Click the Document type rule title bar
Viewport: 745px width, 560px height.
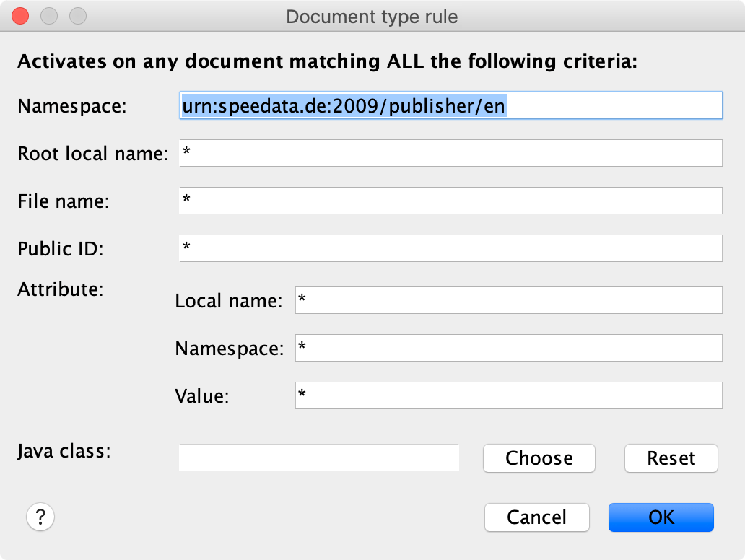click(372, 17)
